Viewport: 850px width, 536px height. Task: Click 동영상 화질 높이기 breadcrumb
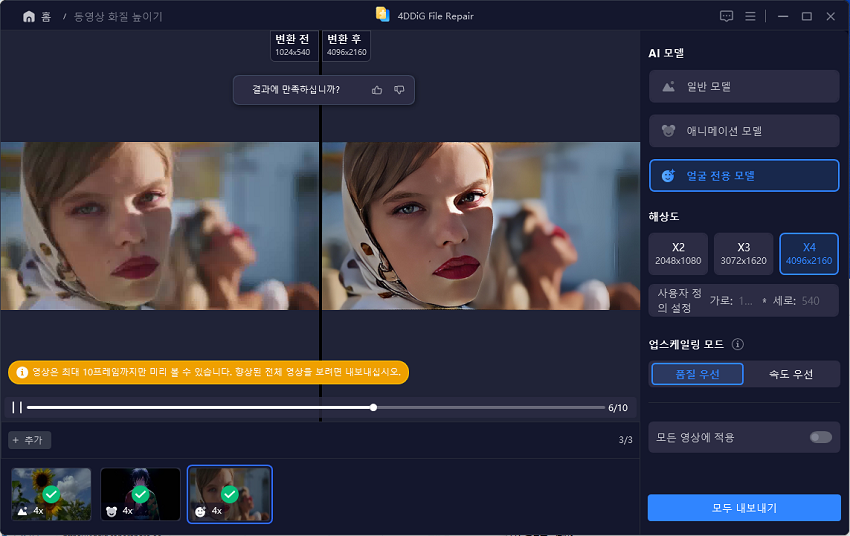tap(118, 17)
